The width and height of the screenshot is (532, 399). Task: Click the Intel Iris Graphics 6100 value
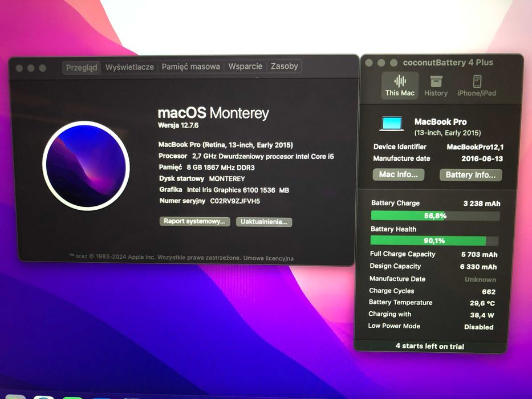(238, 190)
